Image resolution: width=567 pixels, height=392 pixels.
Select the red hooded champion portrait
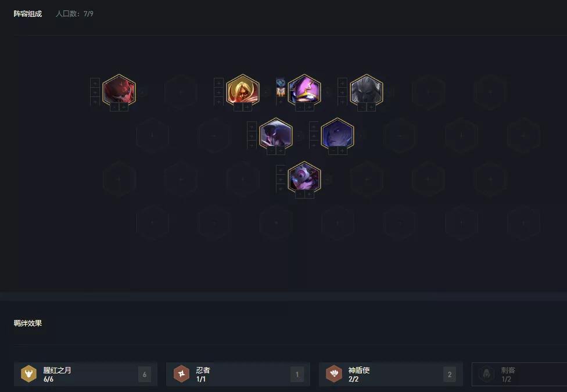119,91
